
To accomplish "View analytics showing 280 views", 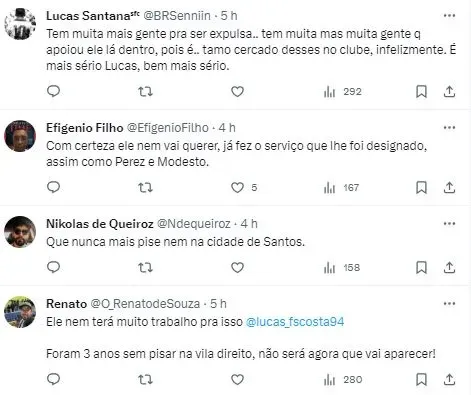I will coord(342,380).
